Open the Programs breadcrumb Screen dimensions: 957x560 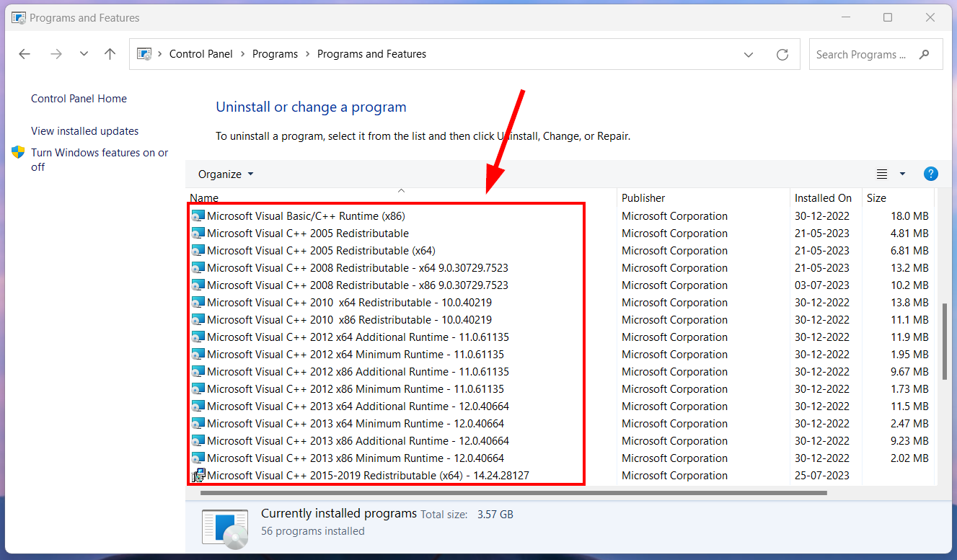(275, 54)
